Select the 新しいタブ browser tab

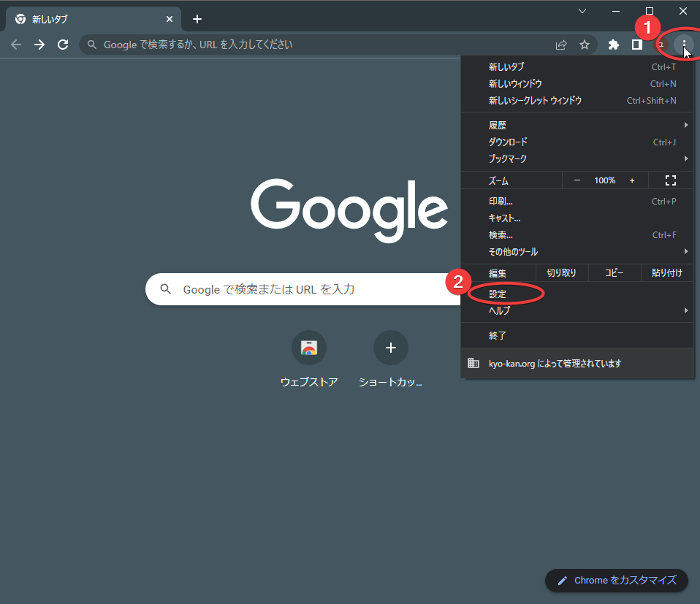click(94, 19)
